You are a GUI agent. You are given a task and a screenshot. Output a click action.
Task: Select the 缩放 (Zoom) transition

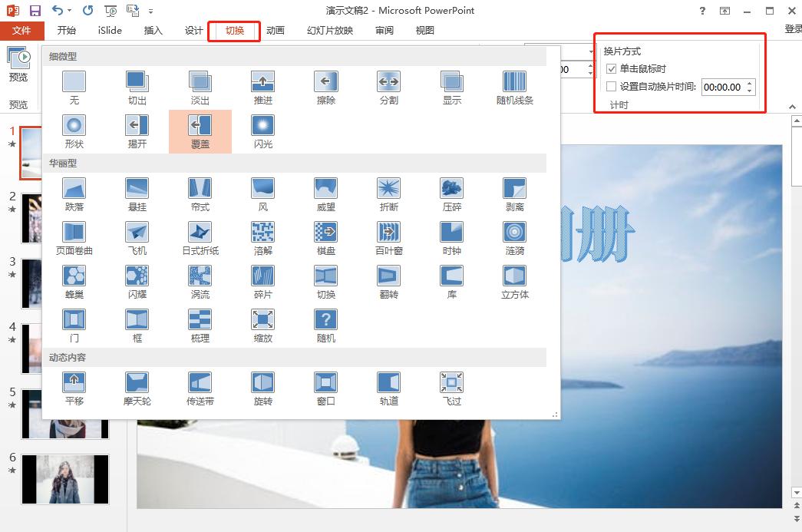click(263, 326)
